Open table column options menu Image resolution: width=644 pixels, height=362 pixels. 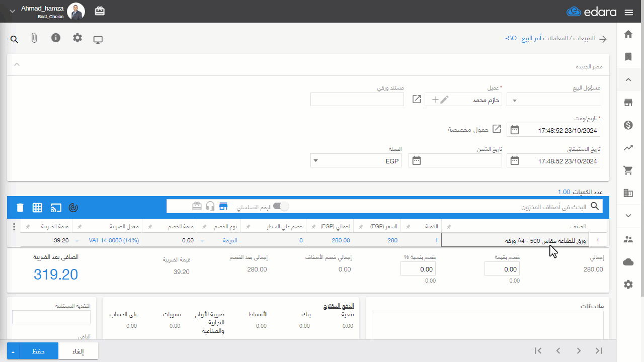tap(14, 227)
